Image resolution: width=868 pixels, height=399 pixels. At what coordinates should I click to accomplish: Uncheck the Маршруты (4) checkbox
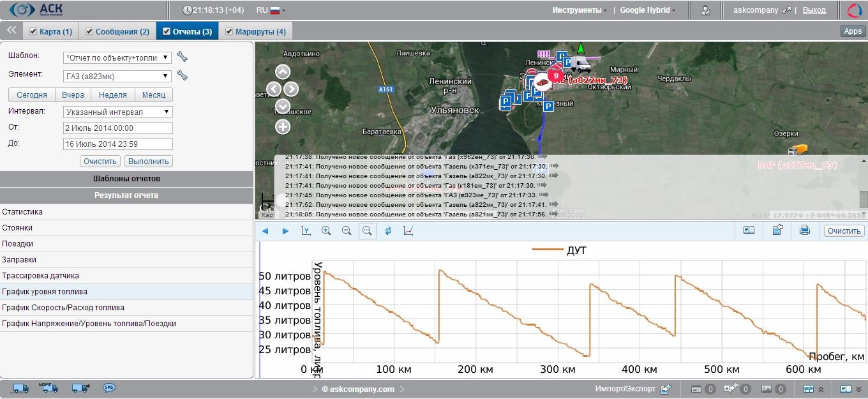point(229,31)
